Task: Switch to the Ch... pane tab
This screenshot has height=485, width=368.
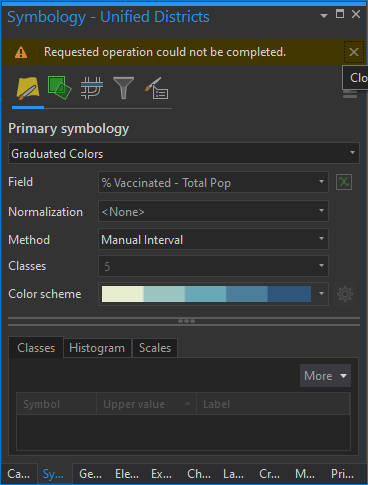Action: coord(199,474)
